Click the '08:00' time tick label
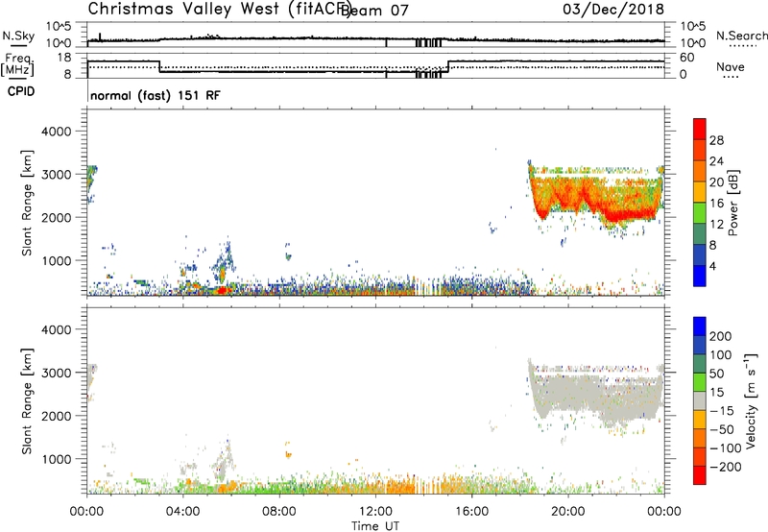Viewport: 768px width, 532px height. (279, 512)
